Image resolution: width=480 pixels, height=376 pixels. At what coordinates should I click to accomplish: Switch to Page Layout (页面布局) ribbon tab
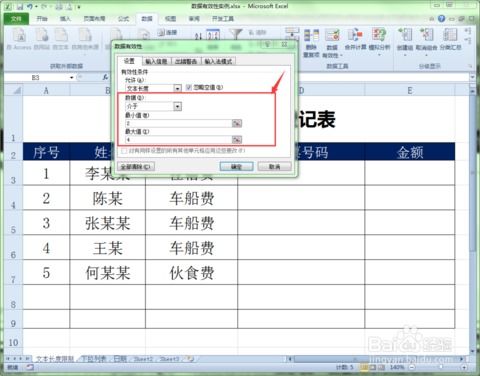pyautogui.click(x=94, y=19)
